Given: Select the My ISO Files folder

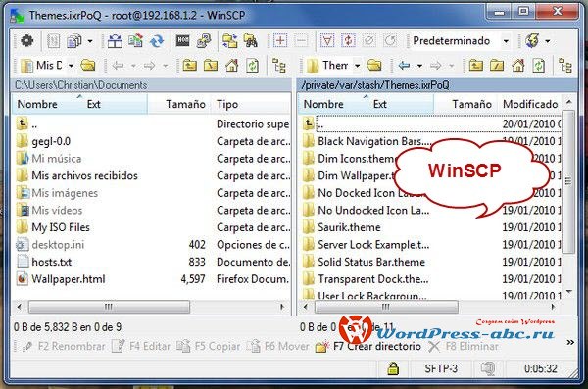Looking at the screenshot, I should (61, 227).
